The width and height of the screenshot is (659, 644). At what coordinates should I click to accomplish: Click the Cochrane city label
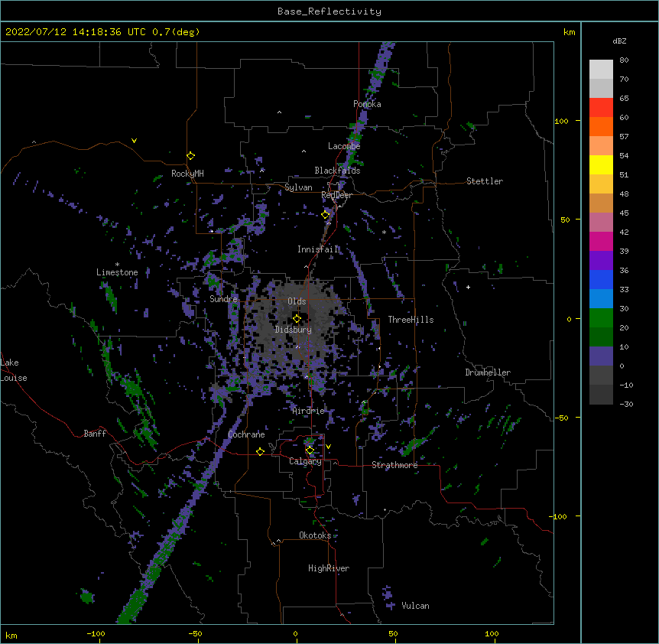point(246,434)
